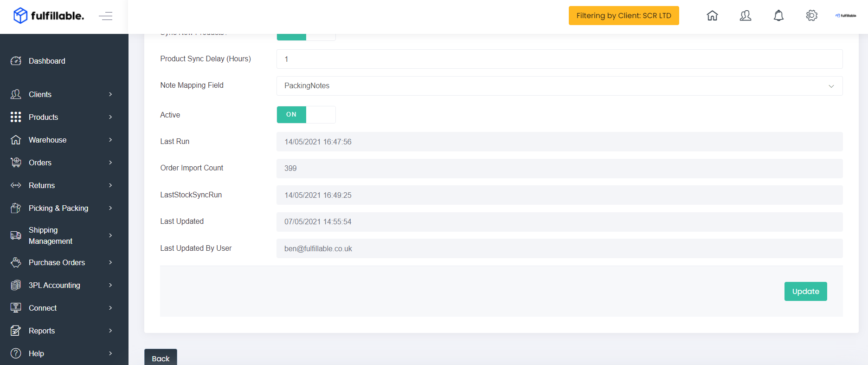
Task: Click the Help question mark icon
Action: pyautogui.click(x=16, y=353)
